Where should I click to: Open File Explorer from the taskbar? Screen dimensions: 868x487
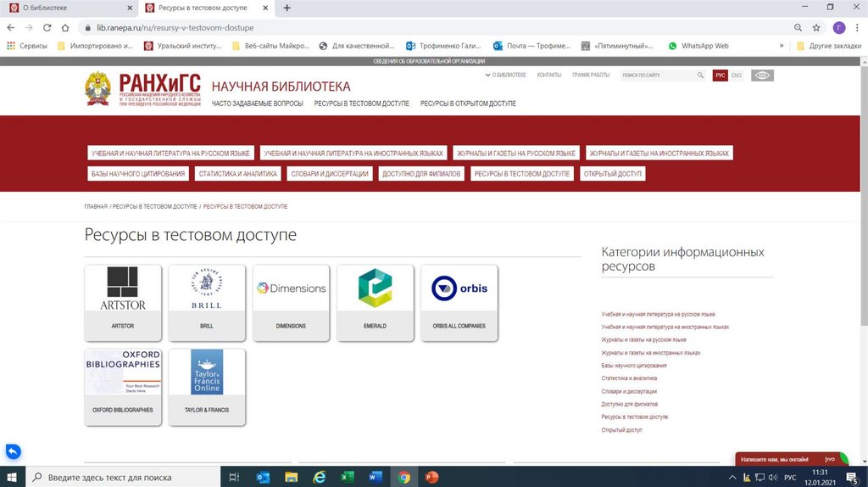[292, 477]
